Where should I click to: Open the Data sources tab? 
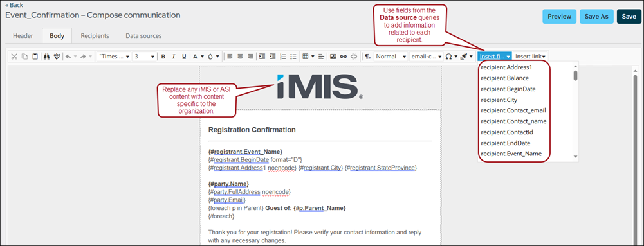(143, 36)
